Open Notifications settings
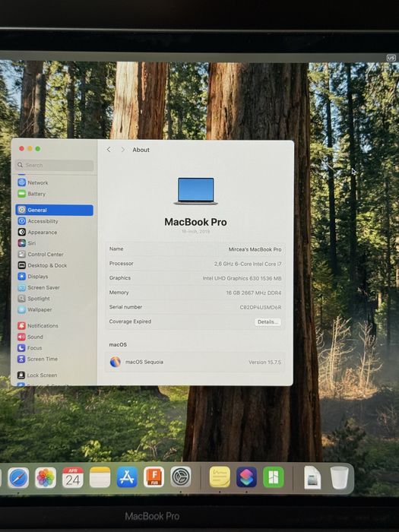Screen dimensions: 399x532 tap(38, 326)
